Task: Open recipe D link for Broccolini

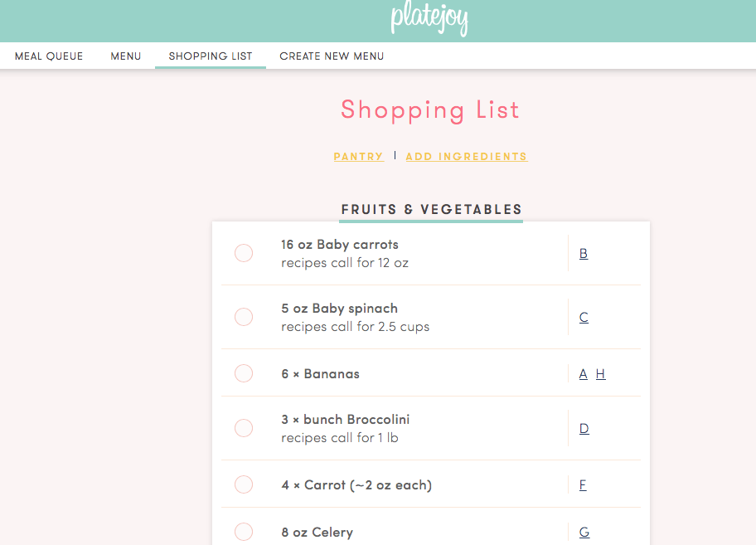Action: pos(584,428)
